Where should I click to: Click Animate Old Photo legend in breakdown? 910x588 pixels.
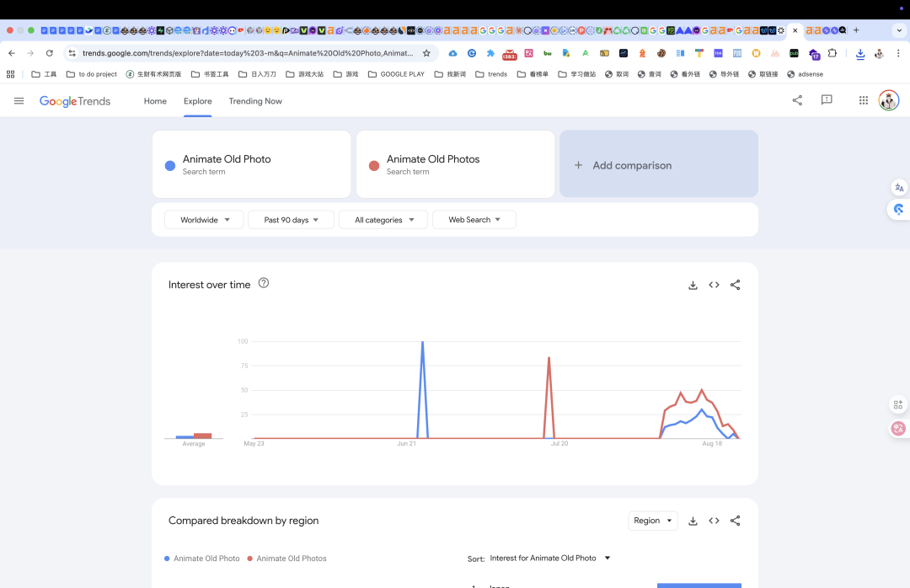pos(202,559)
